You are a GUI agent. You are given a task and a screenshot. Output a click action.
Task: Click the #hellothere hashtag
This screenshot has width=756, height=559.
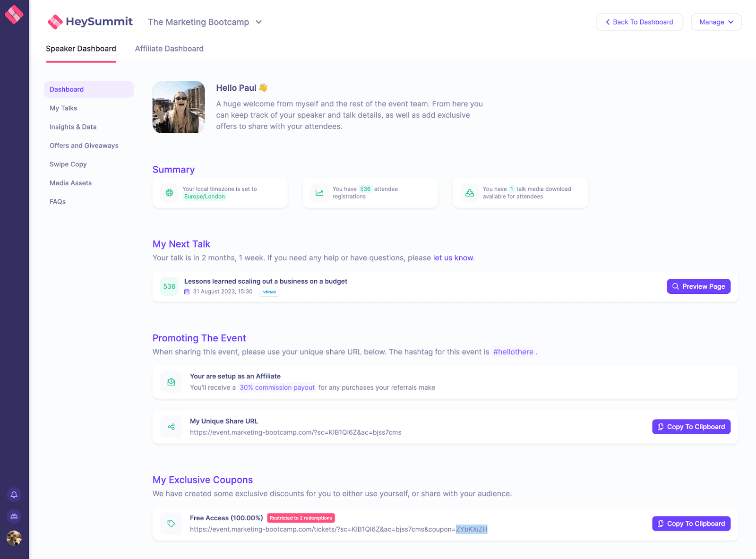pyautogui.click(x=513, y=352)
